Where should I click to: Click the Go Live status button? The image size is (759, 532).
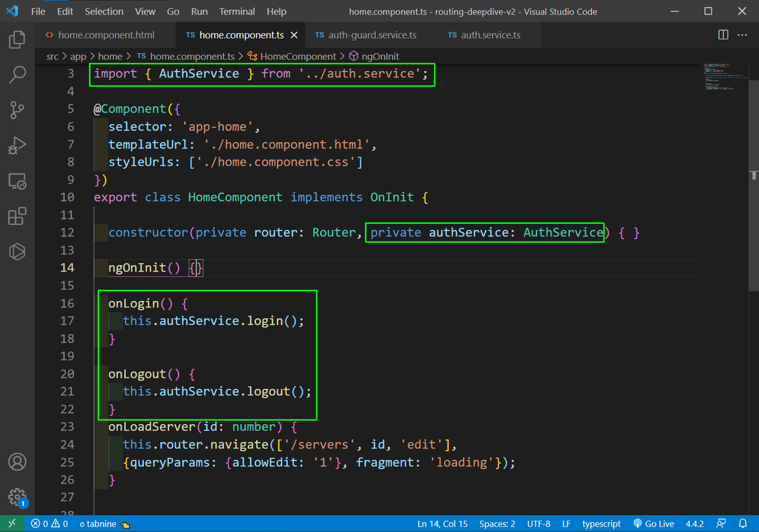[654, 524]
